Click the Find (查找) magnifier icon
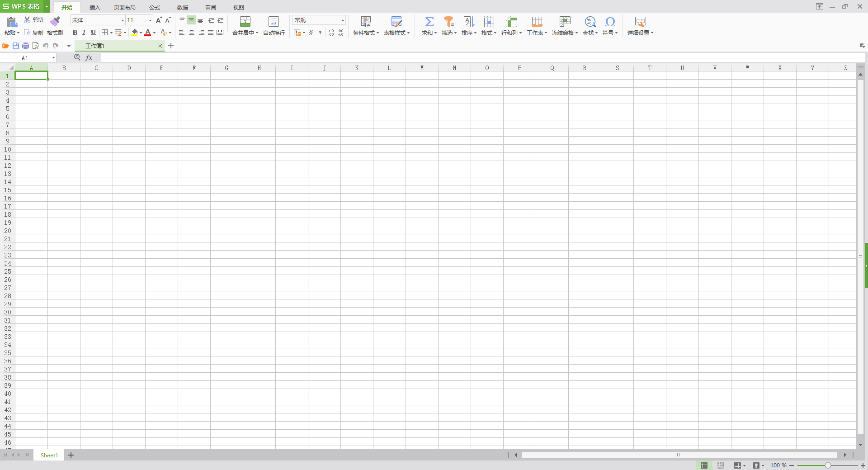 coord(590,22)
